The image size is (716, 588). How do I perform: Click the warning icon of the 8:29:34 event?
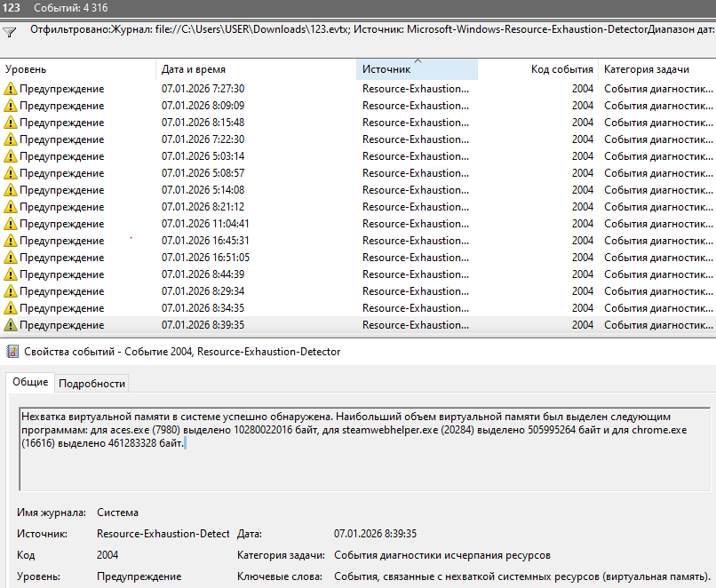coord(10,291)
